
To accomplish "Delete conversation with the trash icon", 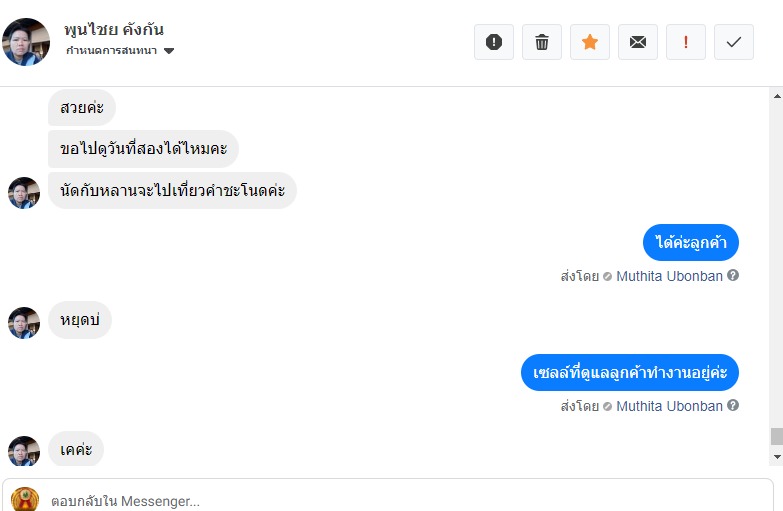I will click(x=542, y=42).
